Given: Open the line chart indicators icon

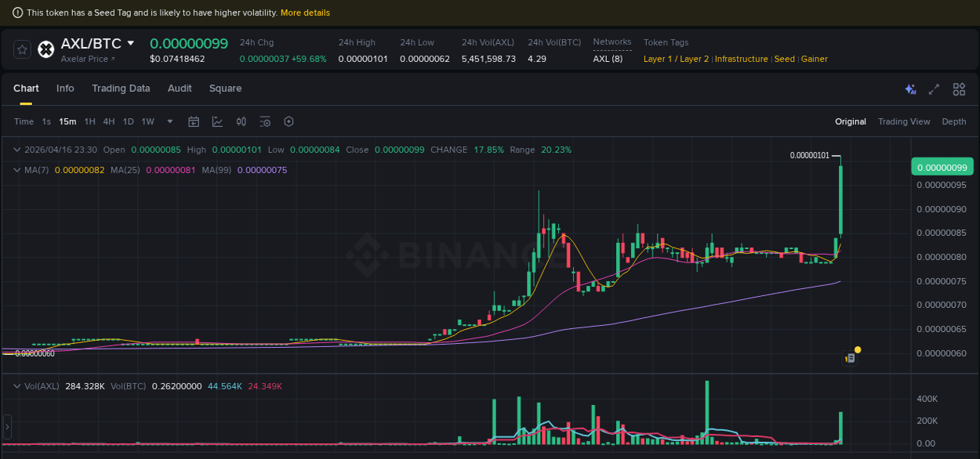Looking at the screenshot, I should (x=217, y=121).
